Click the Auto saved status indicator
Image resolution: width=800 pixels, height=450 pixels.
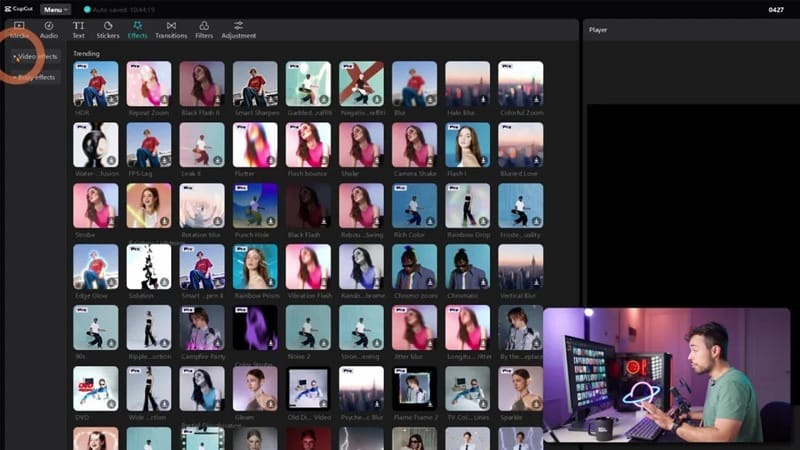119,10
